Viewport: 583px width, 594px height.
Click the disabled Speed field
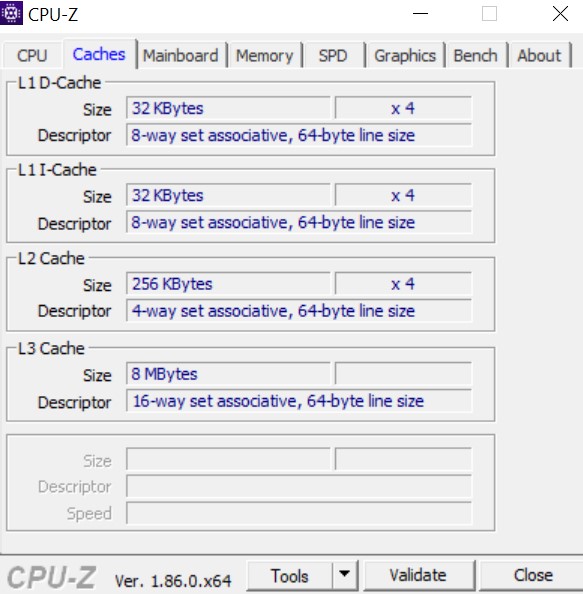point(299,513)
